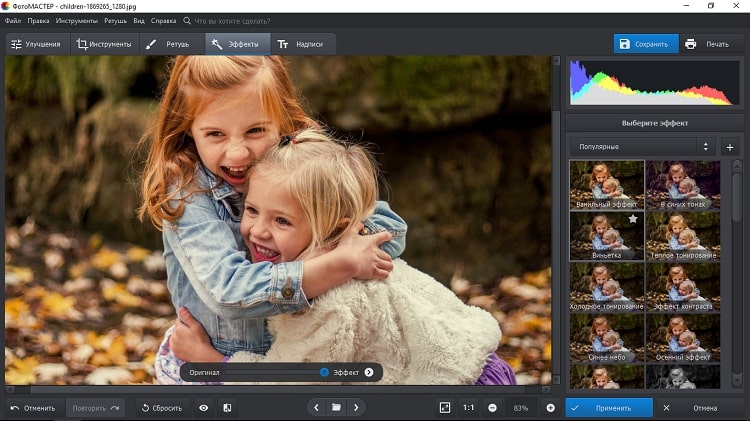Click the previous photo arrow
Image resolution: width=750 pixels, height=421 pixels.
(x=316, y=408)
